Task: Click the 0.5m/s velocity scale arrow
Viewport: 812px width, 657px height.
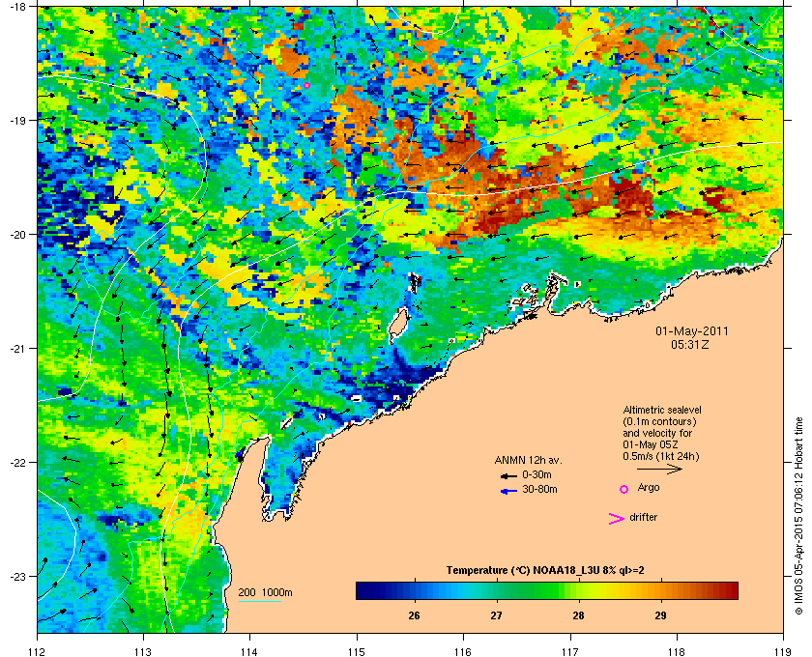Action: pyautogui.click(x=659, y=469)
